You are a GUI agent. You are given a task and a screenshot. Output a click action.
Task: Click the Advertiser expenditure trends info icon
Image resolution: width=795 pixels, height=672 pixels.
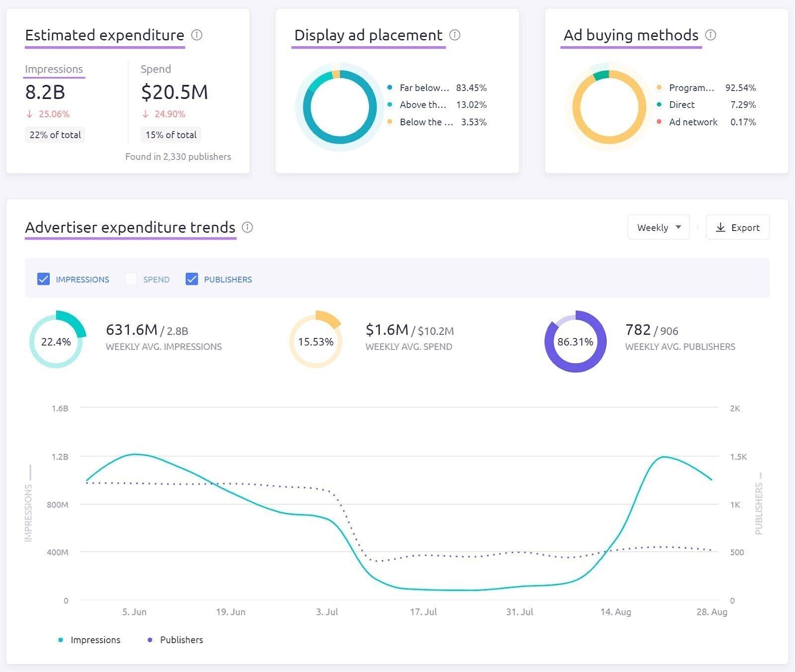tap(247, 228)
